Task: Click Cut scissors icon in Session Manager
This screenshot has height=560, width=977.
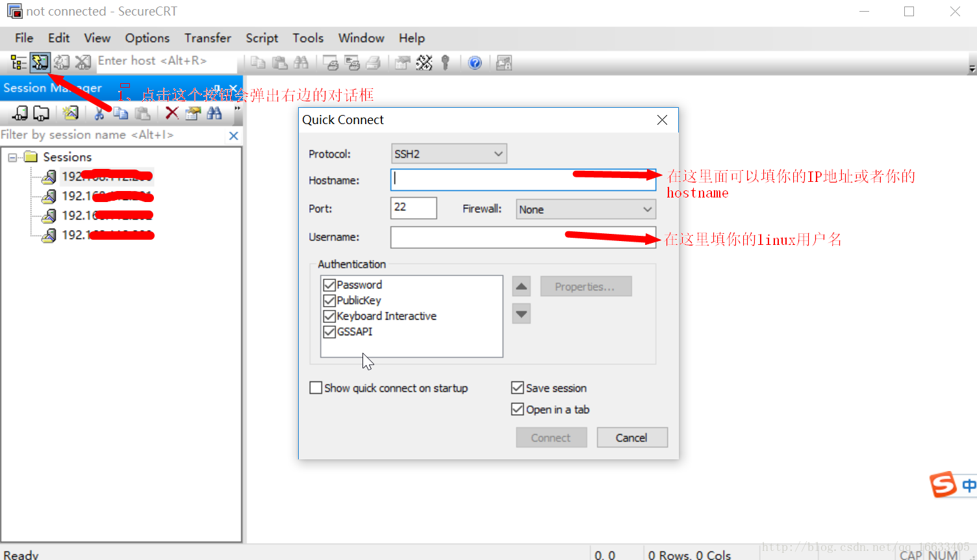Action: (x=99, y=113)
